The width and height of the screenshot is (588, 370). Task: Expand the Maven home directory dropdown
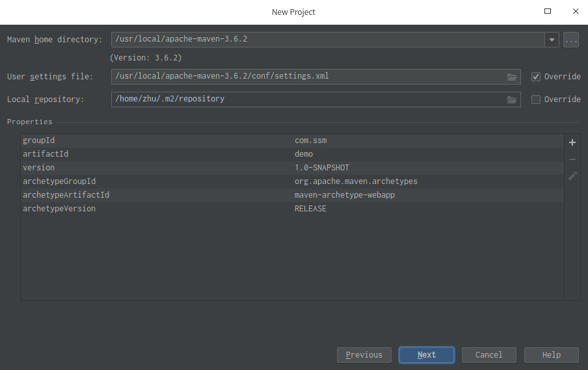click(x=552, y=40)
